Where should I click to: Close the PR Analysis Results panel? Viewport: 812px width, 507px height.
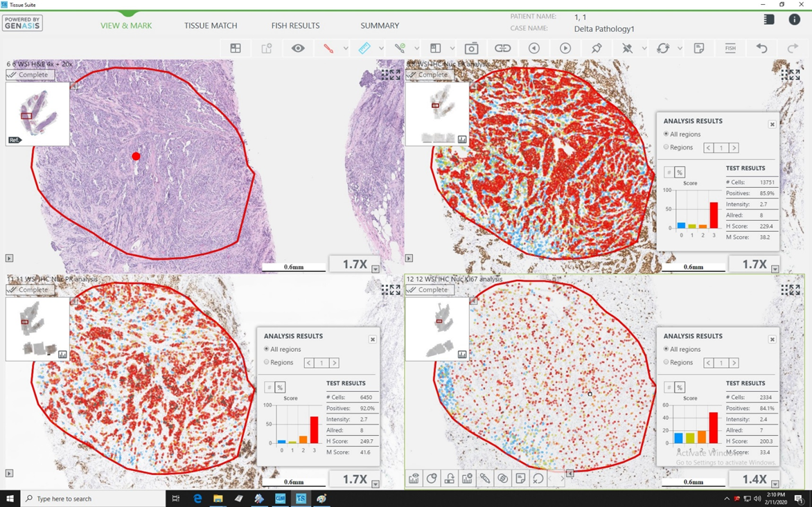click(373, 339)
